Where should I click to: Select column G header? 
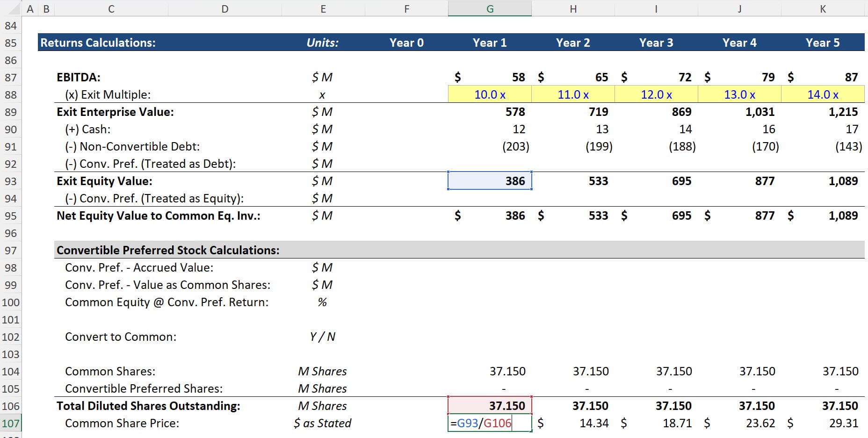[x=489, y=8]
